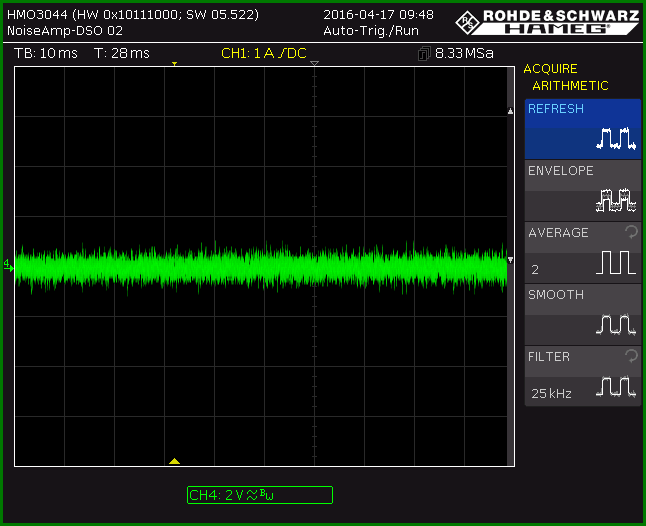646x526 pixels.
Task: Click the Filter rotary knob indicator icon
Action: (631, 355)
